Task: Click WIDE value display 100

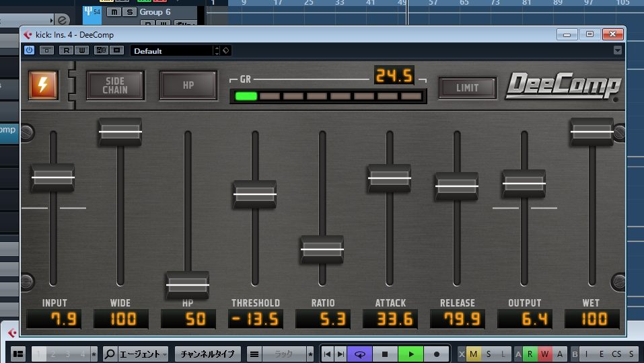Action: coord(121,319)
